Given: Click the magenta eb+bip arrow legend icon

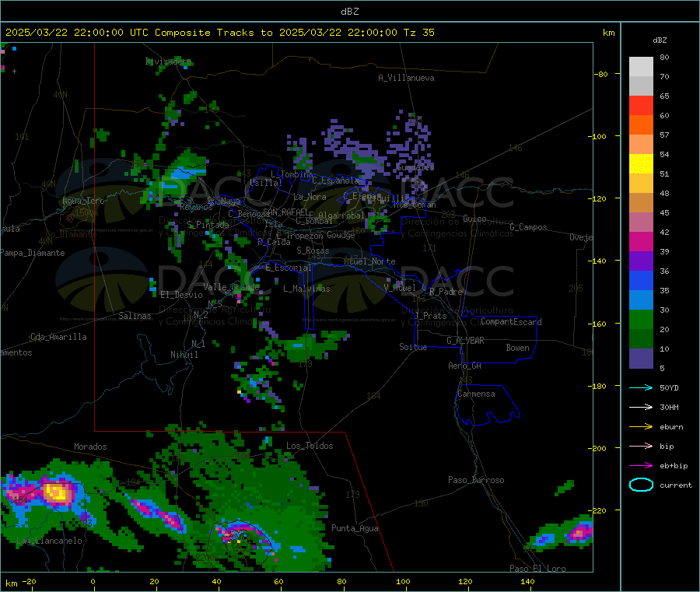Looking at the screenshot, I should [641, 466].
